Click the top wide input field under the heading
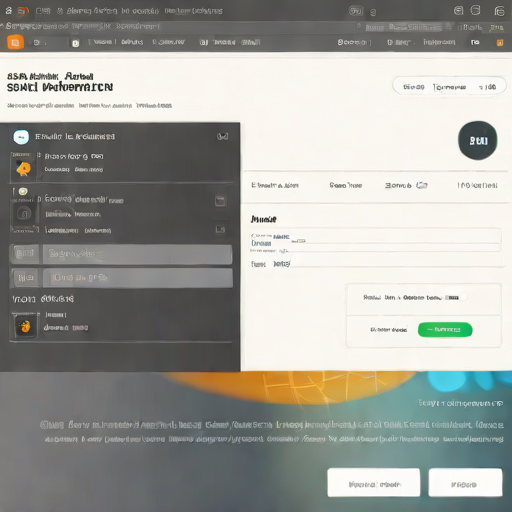The image size is (512, 512). [376, 236]
